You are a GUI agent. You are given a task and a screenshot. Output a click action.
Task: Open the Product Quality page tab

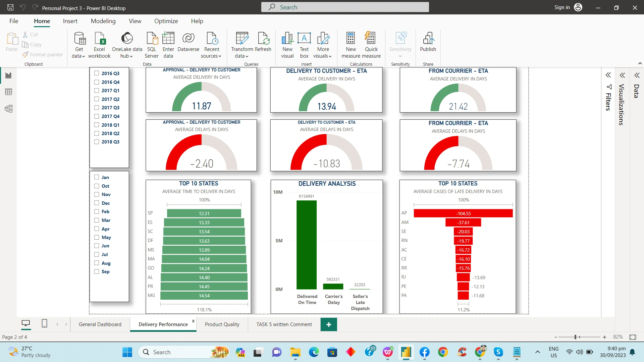tap(222, 324)
